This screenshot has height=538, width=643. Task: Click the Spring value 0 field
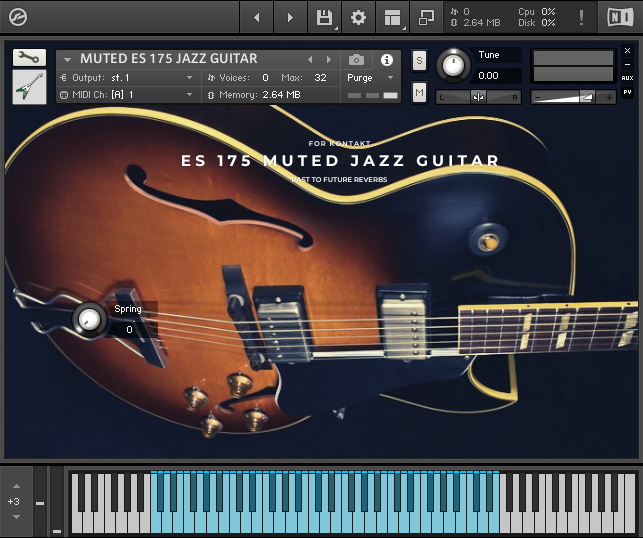[129, 329]
